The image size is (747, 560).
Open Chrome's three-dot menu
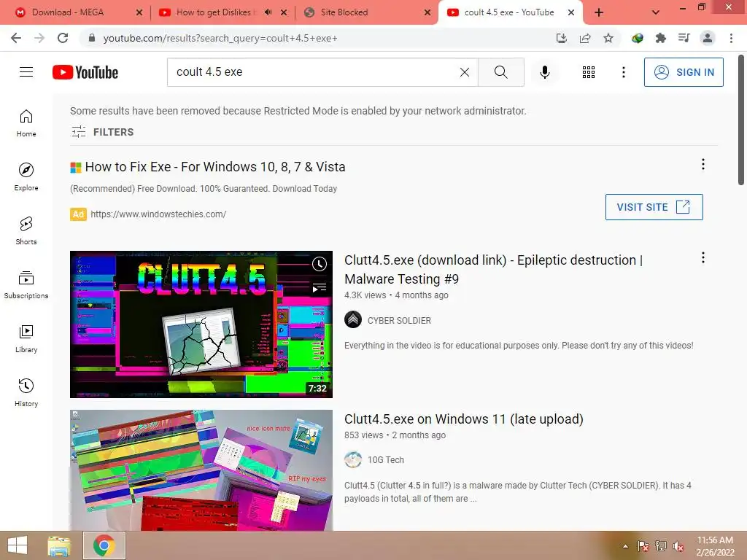point(731,38)
